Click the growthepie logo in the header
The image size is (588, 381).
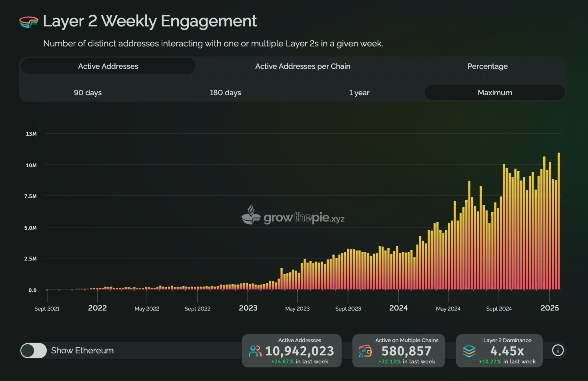coord(27,21)
